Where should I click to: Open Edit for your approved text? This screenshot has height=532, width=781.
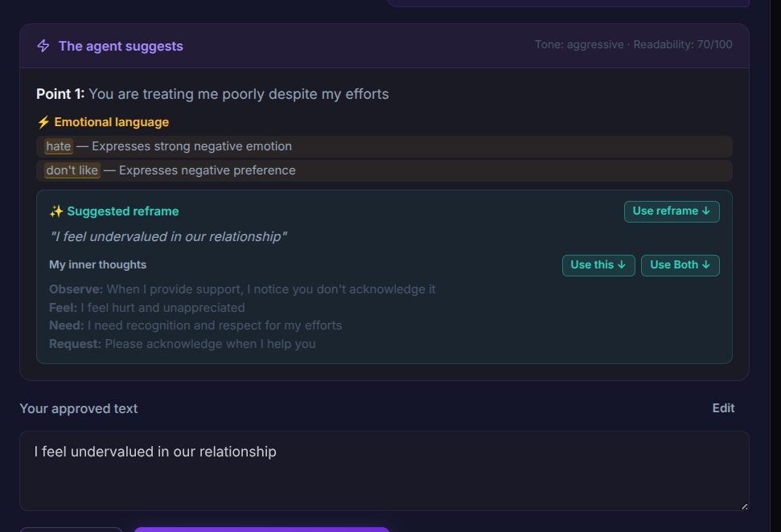pos(723,408)
